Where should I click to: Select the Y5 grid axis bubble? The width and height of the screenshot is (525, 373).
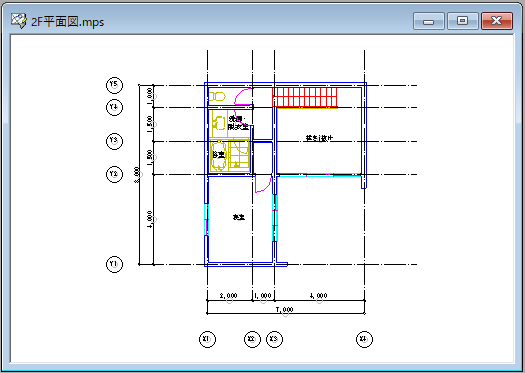pyautogui.click(x=114, y=85)
